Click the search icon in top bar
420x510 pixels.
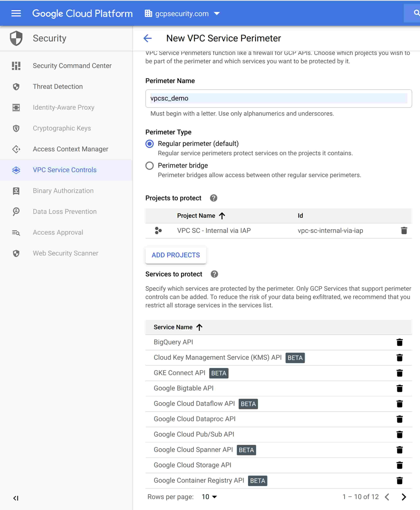pos(416,13)
